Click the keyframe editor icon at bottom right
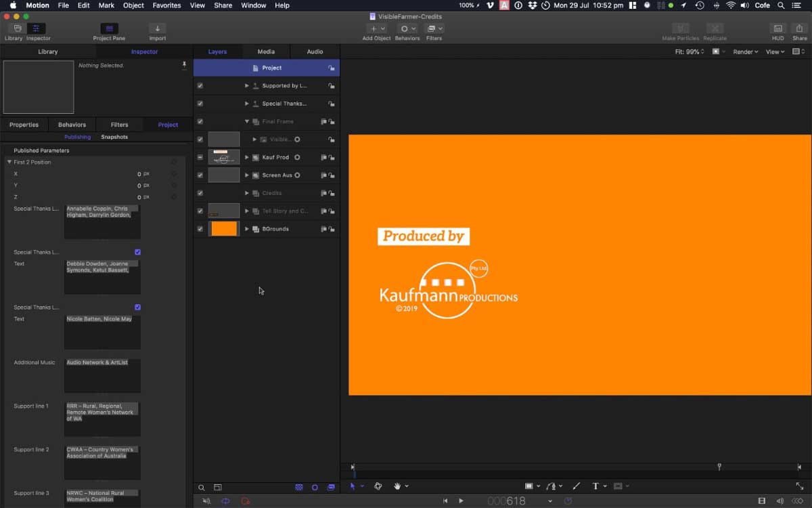This screenshot has width=812, height=508. tap(798, 501)
